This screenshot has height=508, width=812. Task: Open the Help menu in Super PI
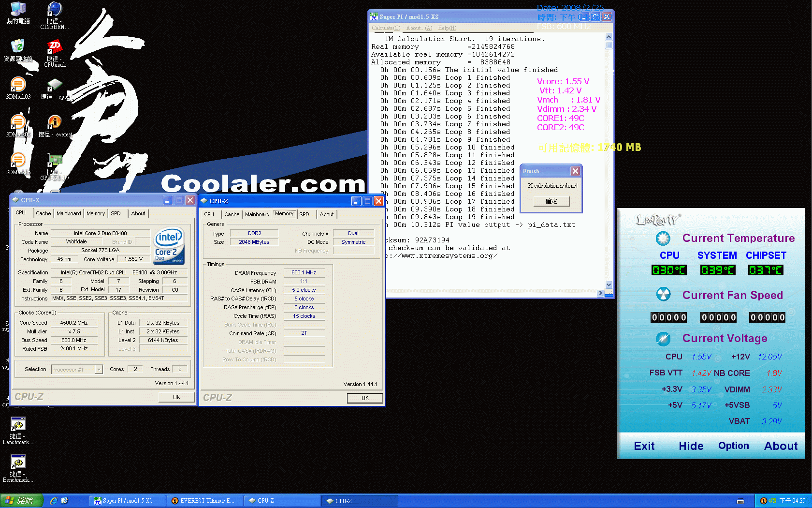447,28
